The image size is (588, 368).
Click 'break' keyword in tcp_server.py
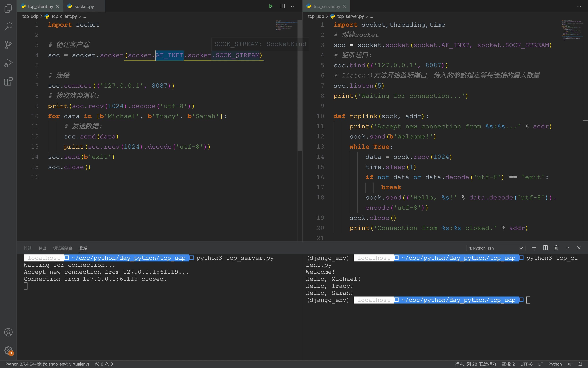(x=391, y=187)
